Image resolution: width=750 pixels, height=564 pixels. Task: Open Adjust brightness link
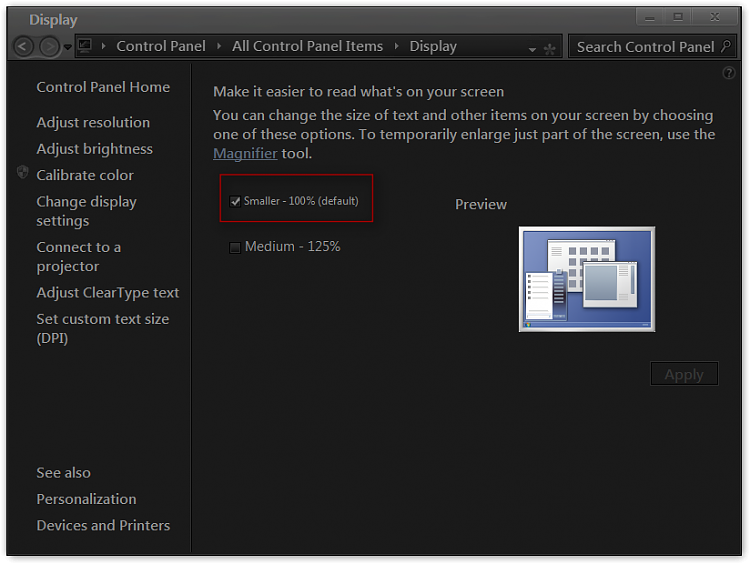pyautogui.click(x=95, y=149)
